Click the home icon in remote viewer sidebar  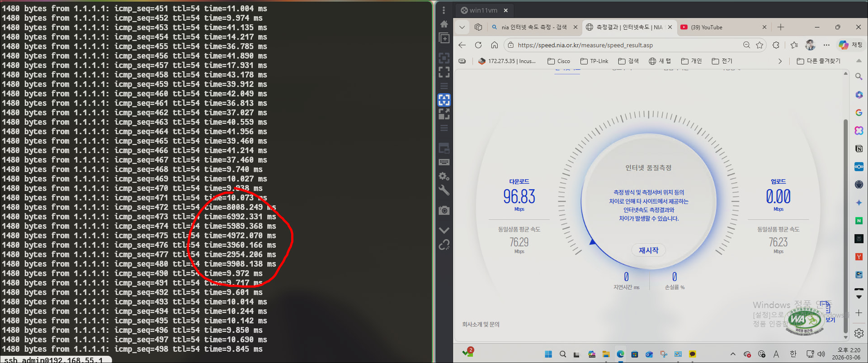(444, 24)
